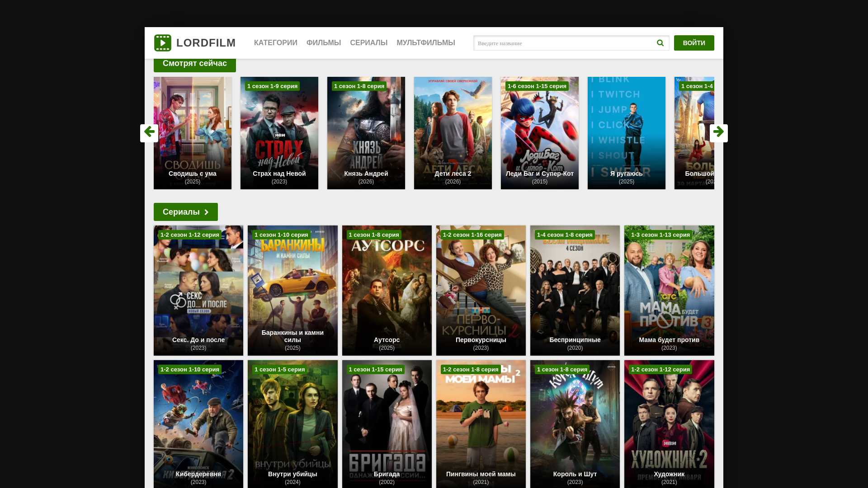
Task: Click the search magnifier icon
Action: [x=660, y=43]
